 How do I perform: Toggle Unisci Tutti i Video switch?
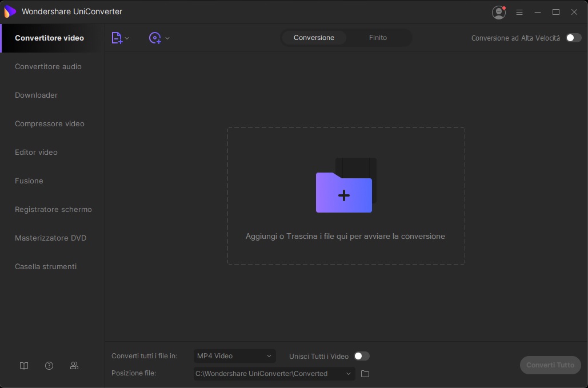coord(362,356)
